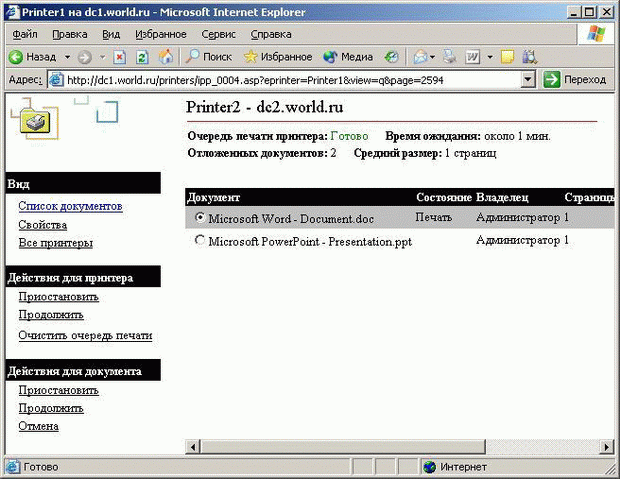Click the address bar URL field
Image resolution: width=620 pixels, height=479 pixels.
[293, 80]
